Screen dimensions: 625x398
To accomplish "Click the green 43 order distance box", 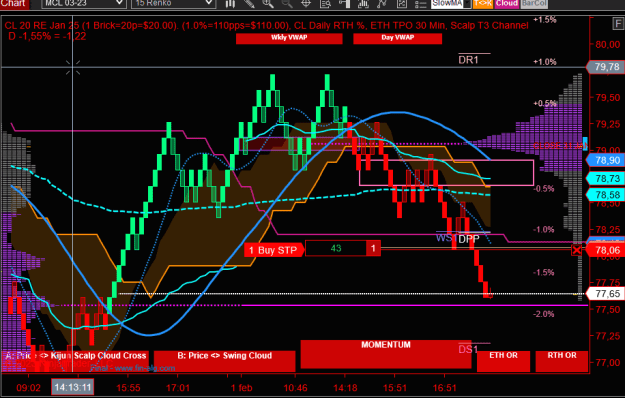I will (336, 249).
